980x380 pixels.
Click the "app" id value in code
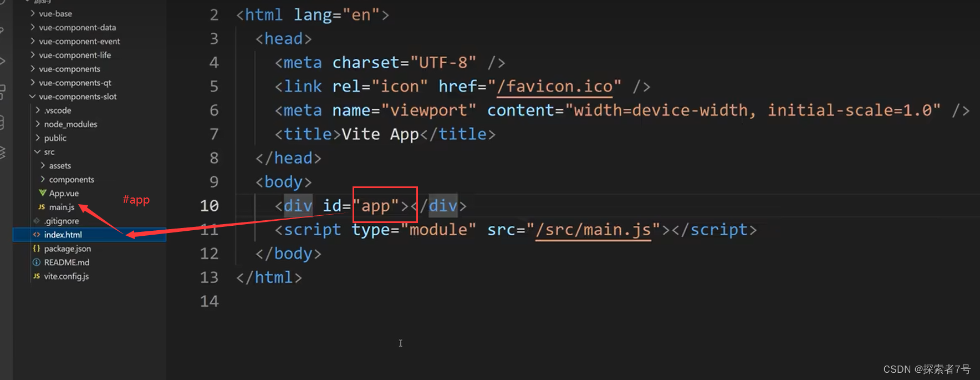[x=376, y=206]
